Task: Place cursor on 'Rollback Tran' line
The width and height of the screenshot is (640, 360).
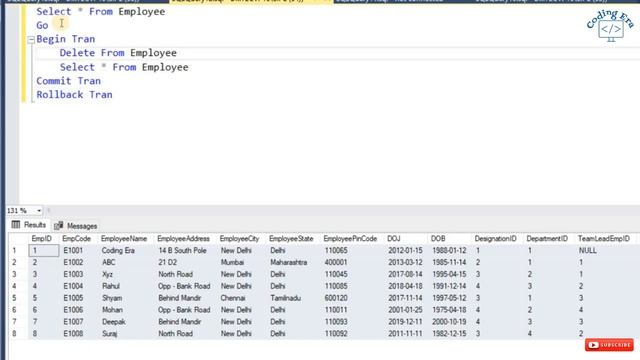Action: tap(74, 95)
